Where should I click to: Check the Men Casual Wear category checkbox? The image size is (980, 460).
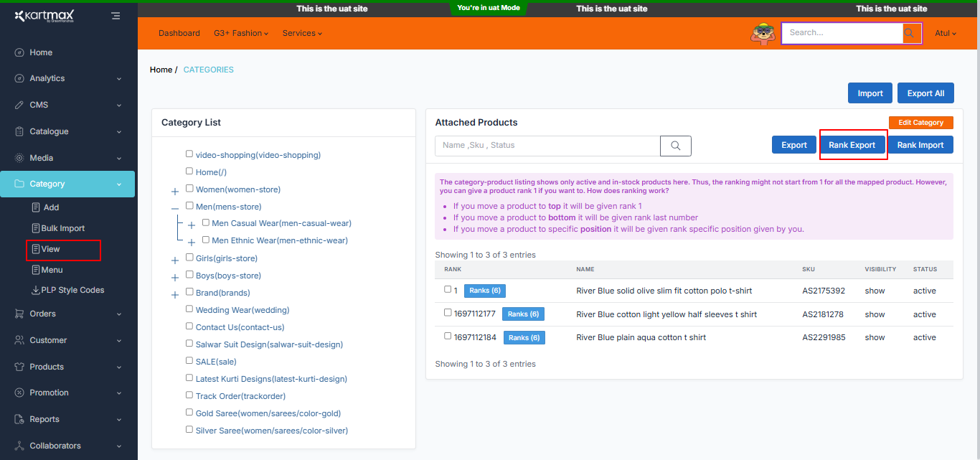tap(206, 222)
